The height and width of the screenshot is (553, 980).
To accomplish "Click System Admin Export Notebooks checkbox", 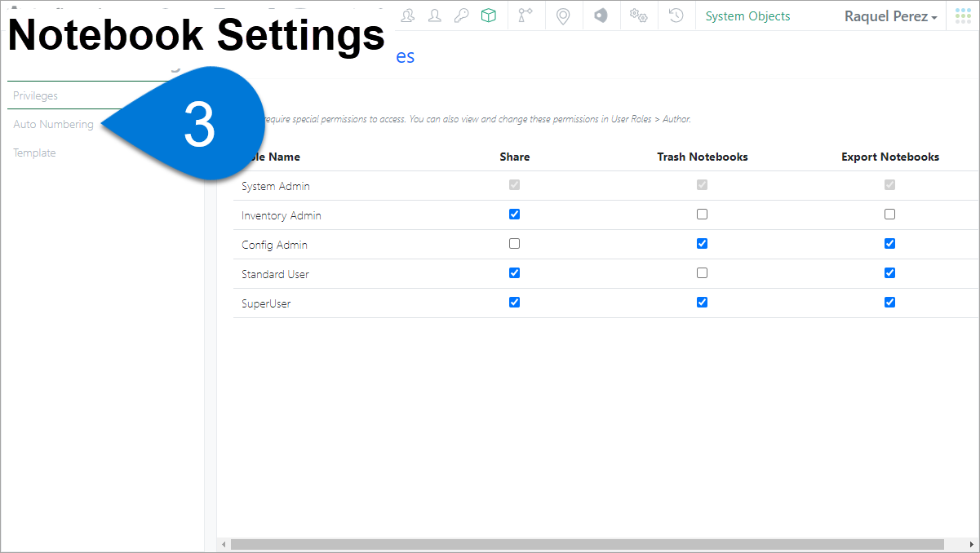I will tap(889, 185).
